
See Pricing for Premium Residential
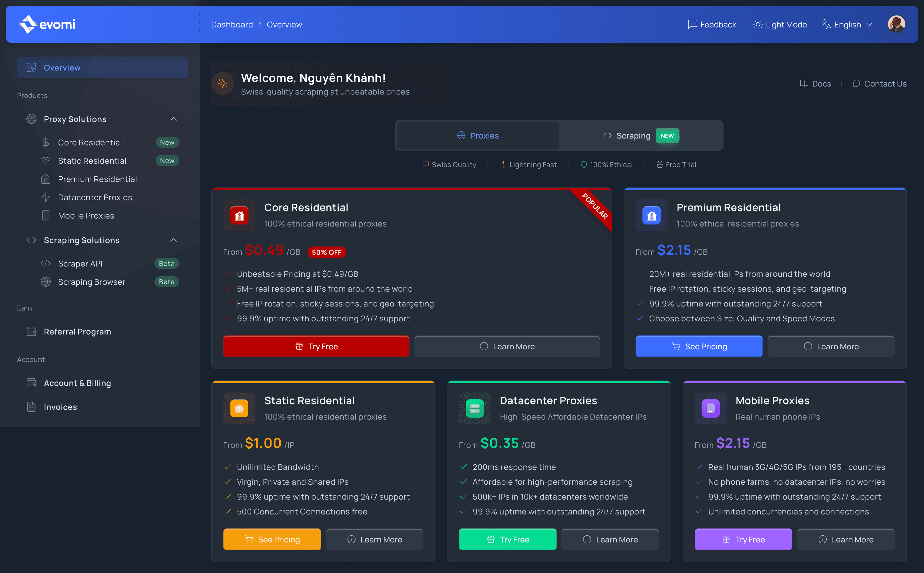pos(699,346)
